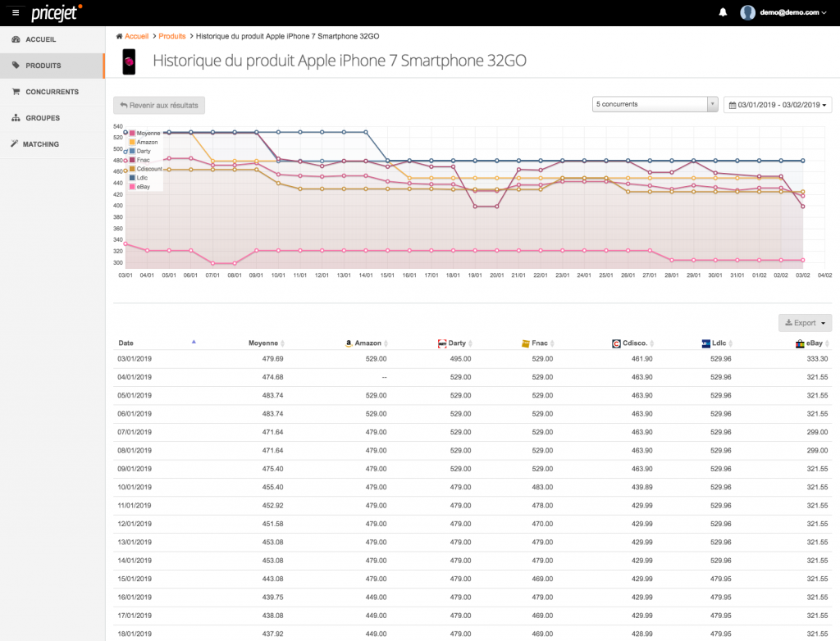The image size is (840, 641).
Task: Toggle the eBay series in chart legend
Action: coord(143,187)
